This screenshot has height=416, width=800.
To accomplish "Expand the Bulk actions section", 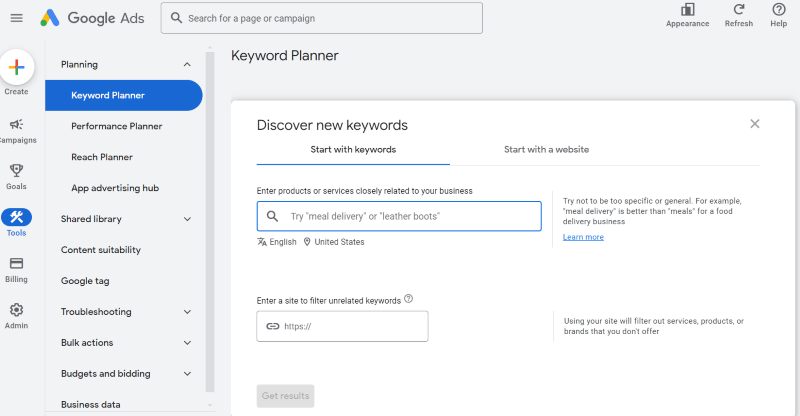I will 187,342.
